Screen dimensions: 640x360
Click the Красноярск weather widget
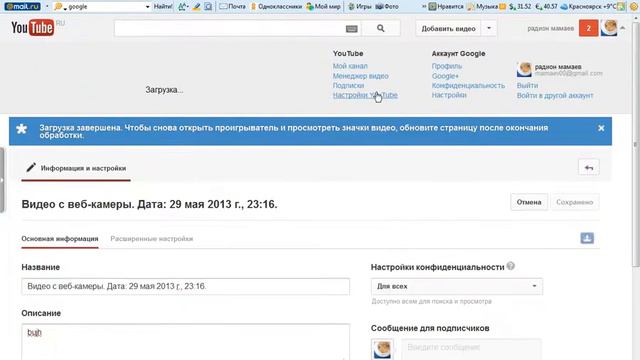click(588, 7)
